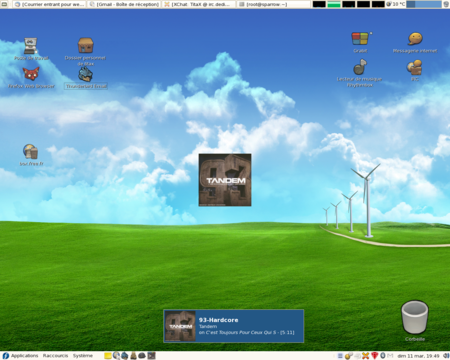
Task: Click the weather applet showing 10 °C
Action: coord(395,4)
